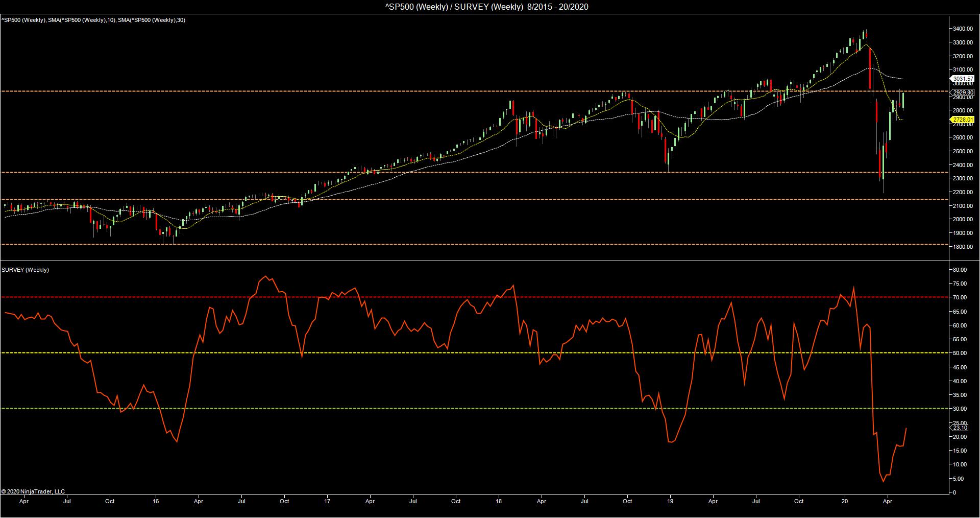
Task: Click the 1900.00 price axis label
Action: tap(962, 233)
